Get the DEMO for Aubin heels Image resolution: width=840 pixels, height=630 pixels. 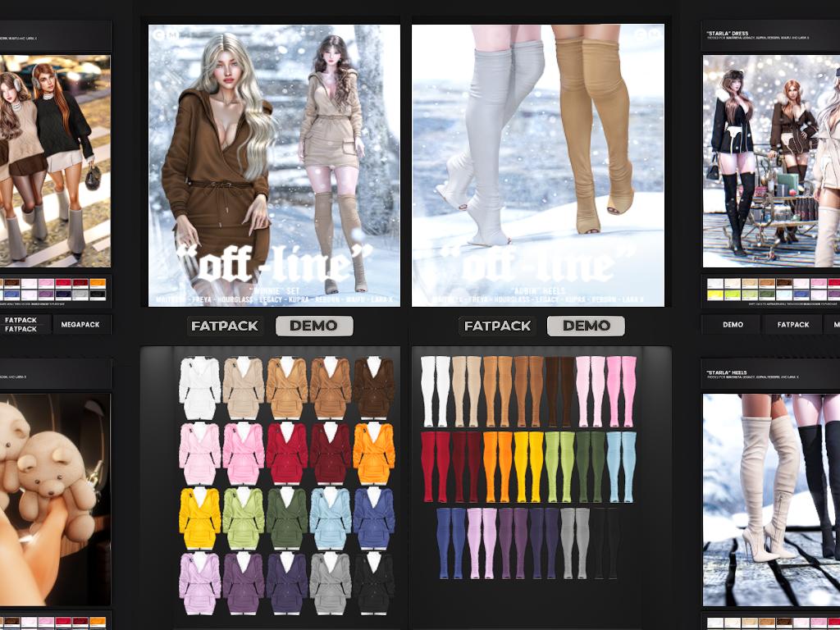(x=586, y=326)
